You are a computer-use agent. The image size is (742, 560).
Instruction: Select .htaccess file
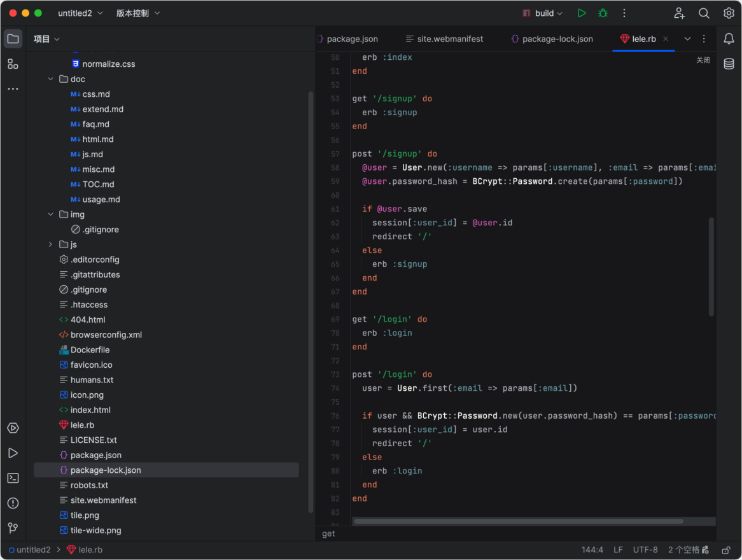[83, 305]
